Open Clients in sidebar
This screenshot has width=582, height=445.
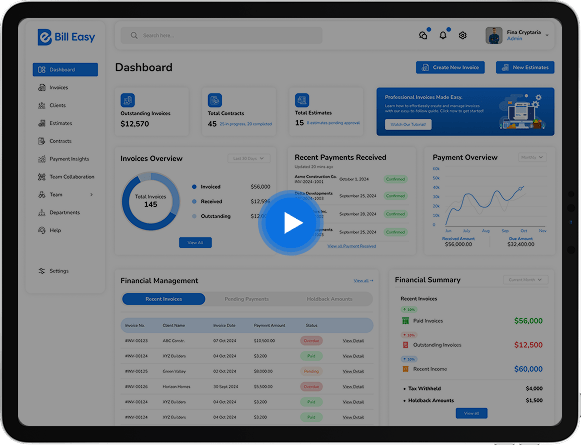tap(58, 105)
